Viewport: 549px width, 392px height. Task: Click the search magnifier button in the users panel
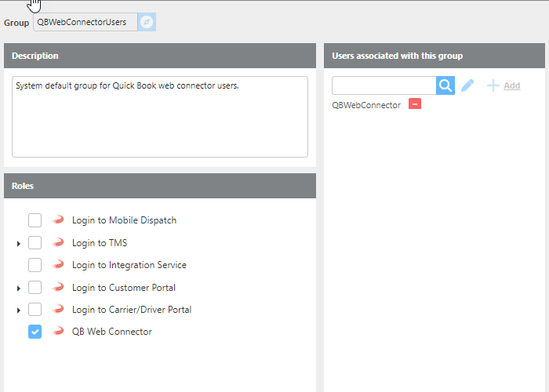click(445, 85)
